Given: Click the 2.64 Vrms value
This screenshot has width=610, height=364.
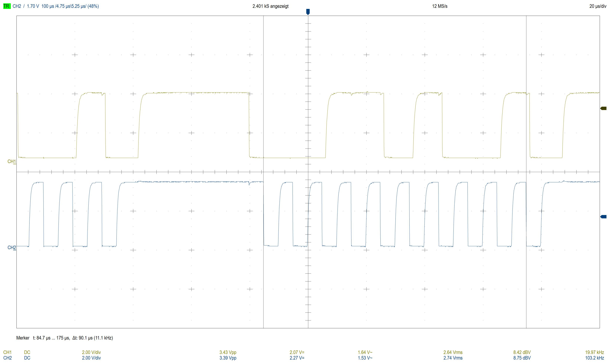Looking at the screenshot, I should (x=453, y=352).
